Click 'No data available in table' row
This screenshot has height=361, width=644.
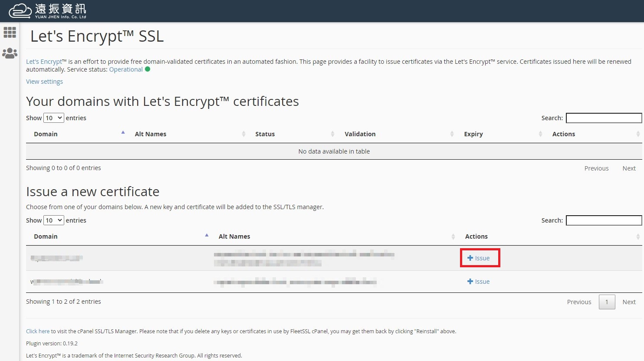[x=334, y=151]
